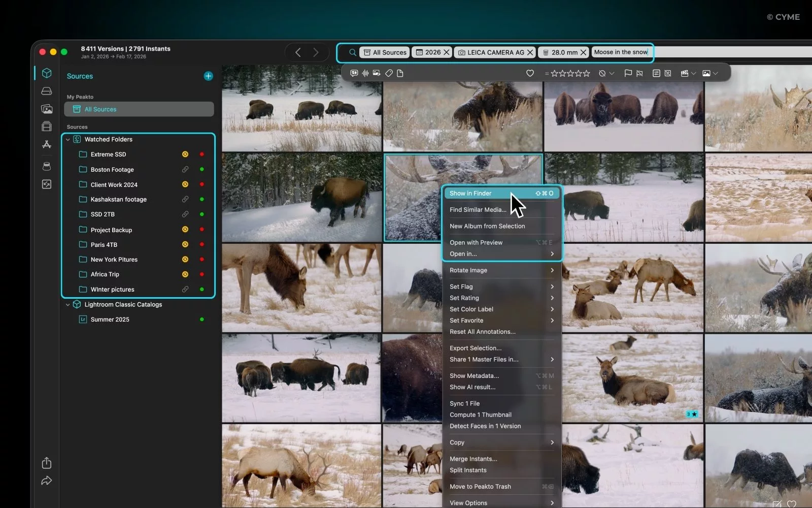Remove the LEICA CAMERA AG filter

(530, 52)
